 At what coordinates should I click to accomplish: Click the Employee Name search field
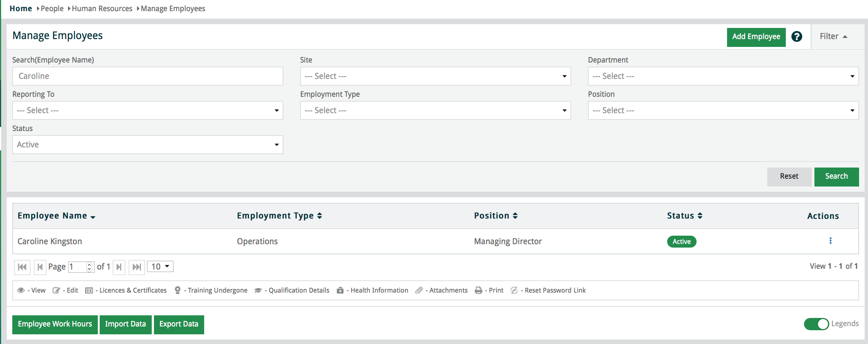[148, 76]
